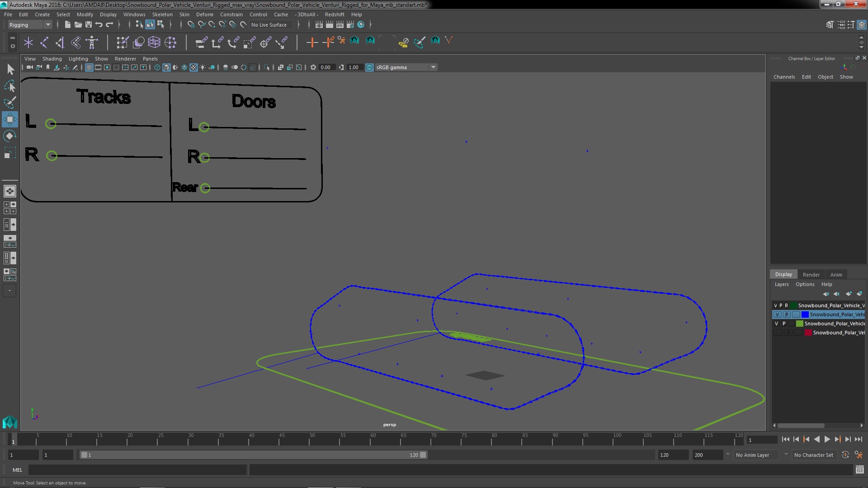Click the Undo arrow icon
This screenshot has height=488, width=868.
(x=99, y=25)
